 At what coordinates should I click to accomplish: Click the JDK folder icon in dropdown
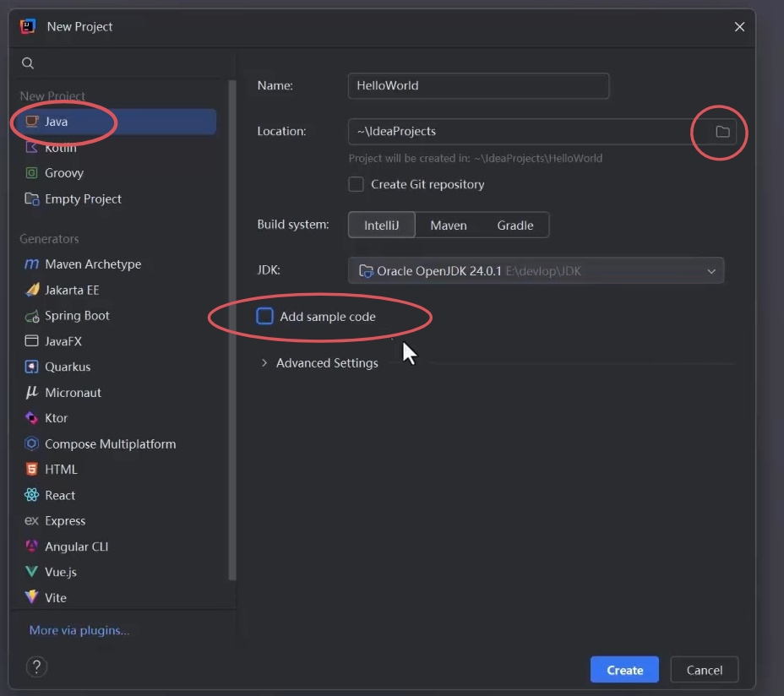pyautogui.click(x=366, y=271)
